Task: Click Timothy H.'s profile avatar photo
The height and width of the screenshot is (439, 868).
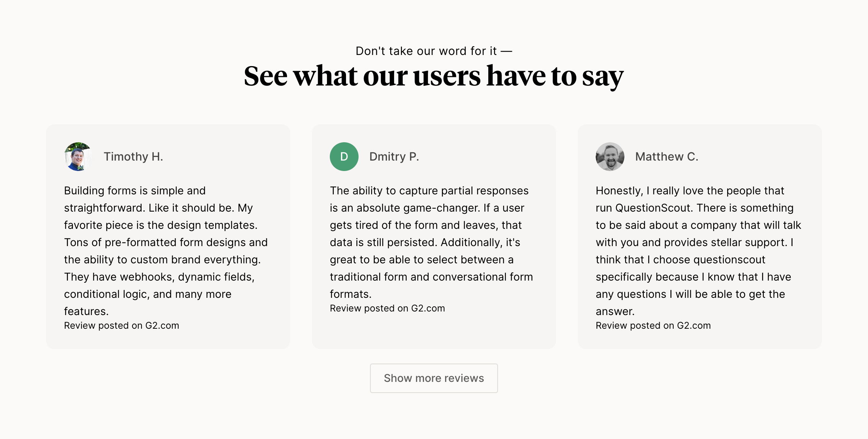Action: (78, 156)
